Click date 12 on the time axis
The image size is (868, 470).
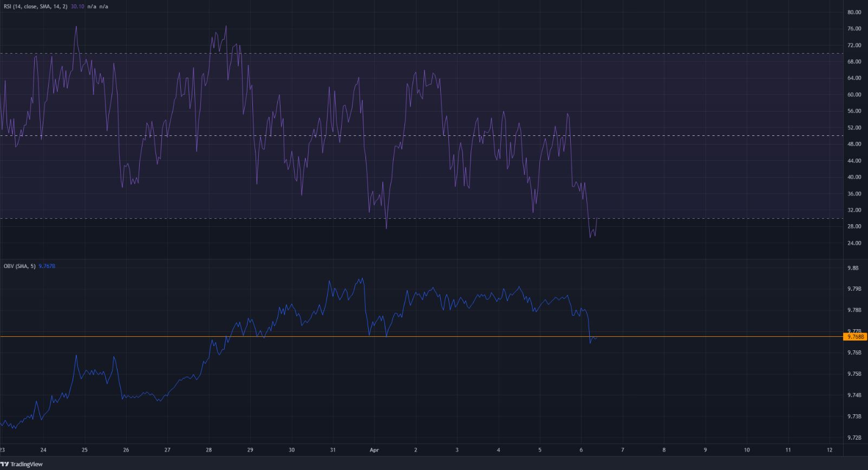pyautogui.click(x=830, y=449)
